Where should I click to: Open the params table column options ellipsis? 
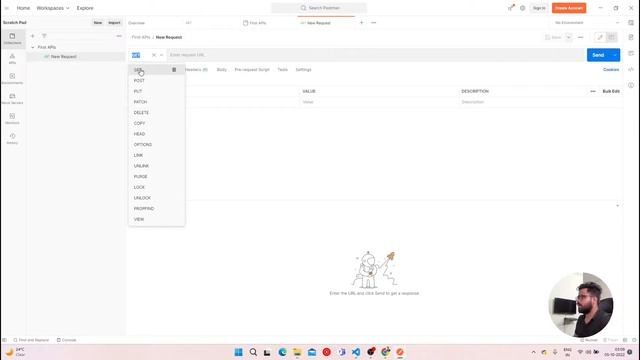pyautogui.click(x=593, y=91)
